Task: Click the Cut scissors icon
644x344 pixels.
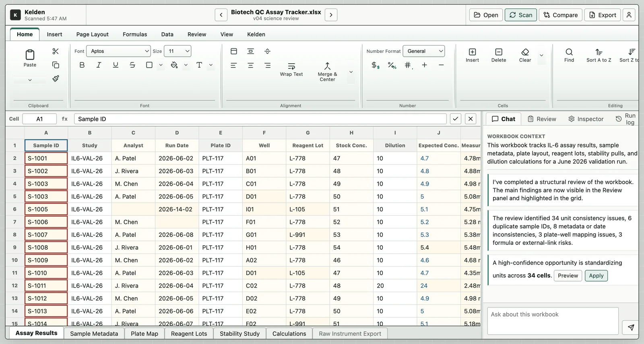Action: (56, 51)
